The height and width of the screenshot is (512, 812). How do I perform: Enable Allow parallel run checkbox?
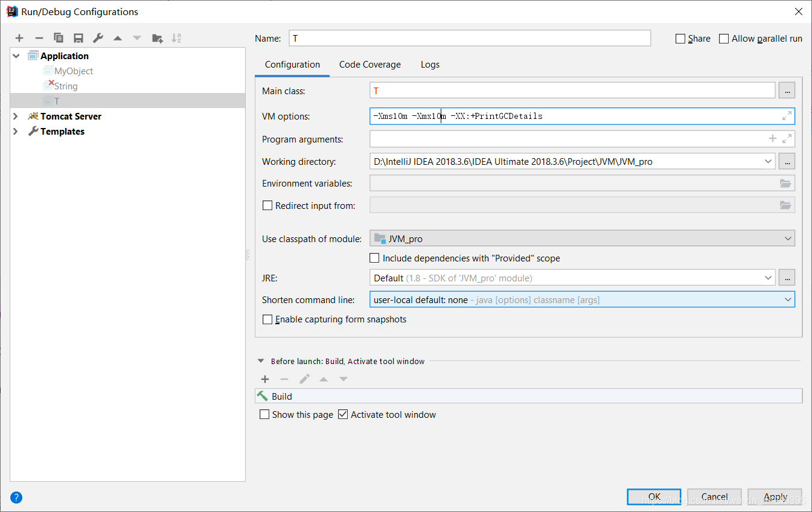[x=724, y=39]
